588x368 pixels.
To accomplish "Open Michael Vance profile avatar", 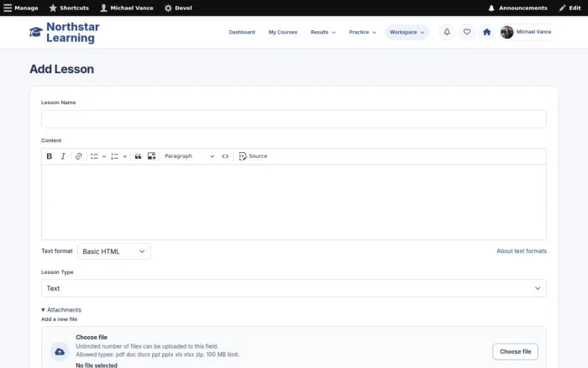I will [x=507, y=32].
